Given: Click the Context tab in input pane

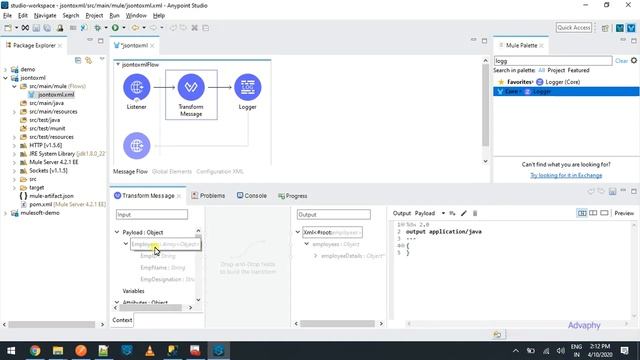Looking at the screenshot, I should [x=122, y=320].
